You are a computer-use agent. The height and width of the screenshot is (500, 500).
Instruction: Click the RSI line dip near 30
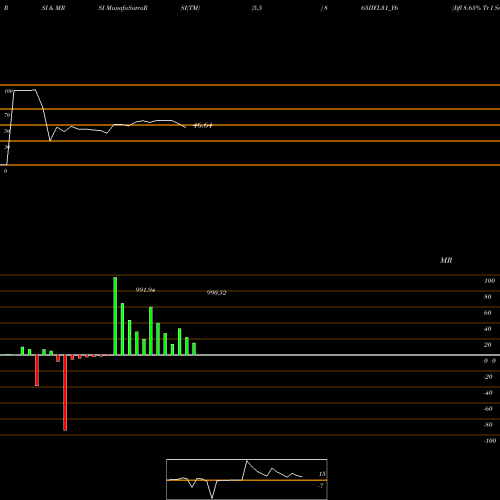pos(50,140)
